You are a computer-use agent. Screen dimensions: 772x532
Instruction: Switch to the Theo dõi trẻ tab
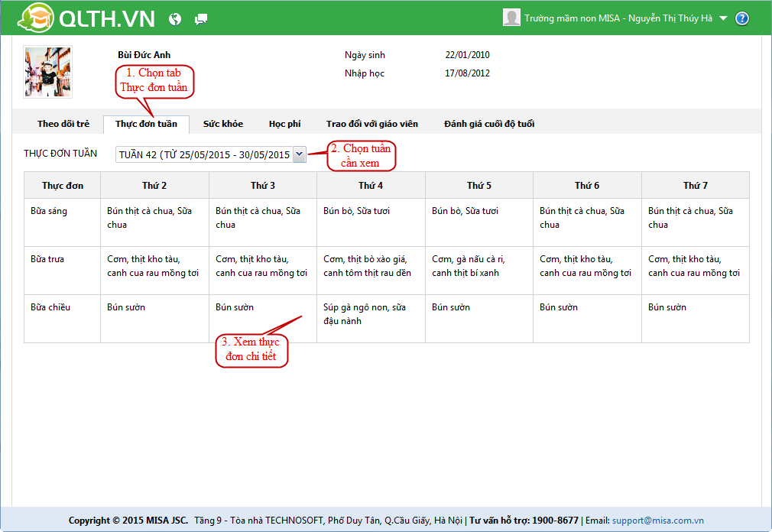click(x=63, y=124)
